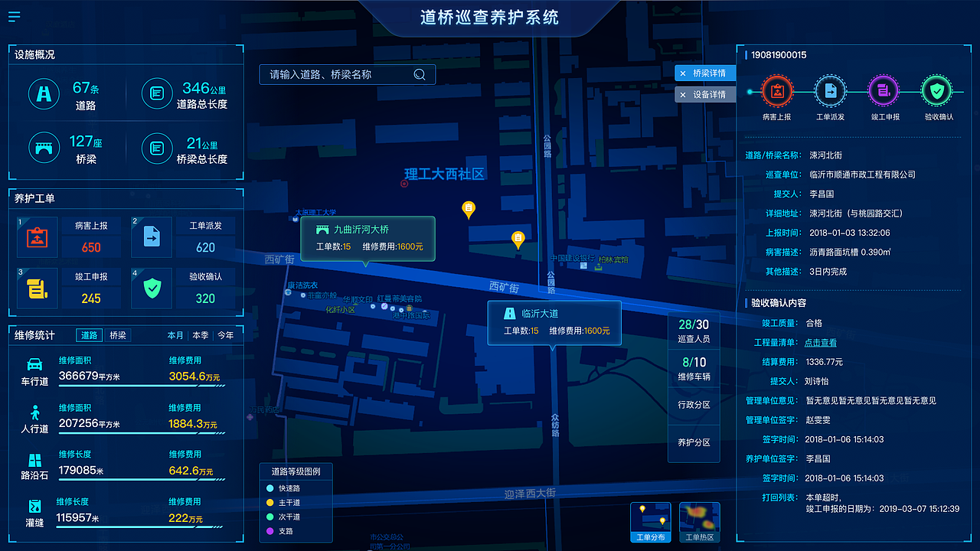Focus the 请输入道路、桥梁名称 search field

(347, 74)
